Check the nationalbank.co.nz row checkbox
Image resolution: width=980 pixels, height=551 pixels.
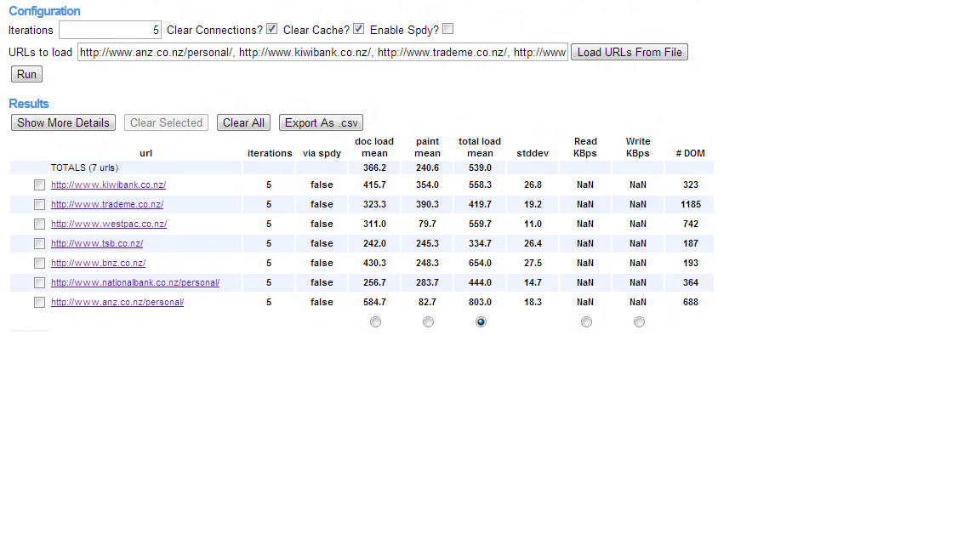39,283
